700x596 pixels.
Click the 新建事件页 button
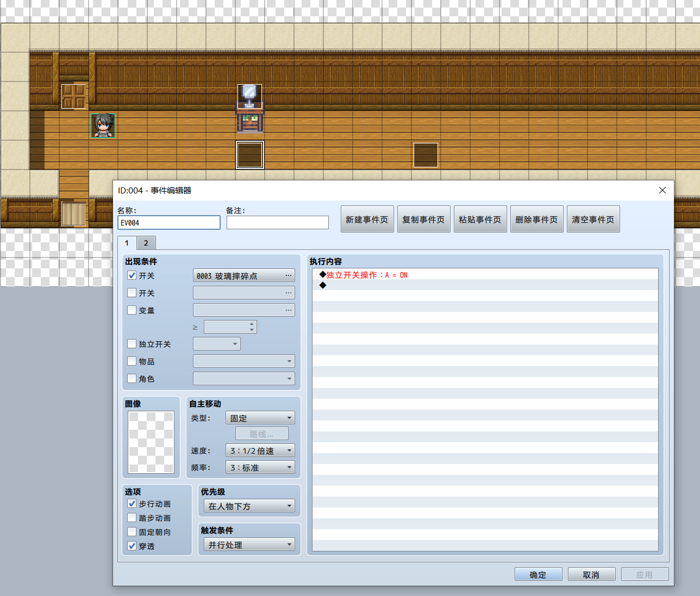(x=367, y=219)
